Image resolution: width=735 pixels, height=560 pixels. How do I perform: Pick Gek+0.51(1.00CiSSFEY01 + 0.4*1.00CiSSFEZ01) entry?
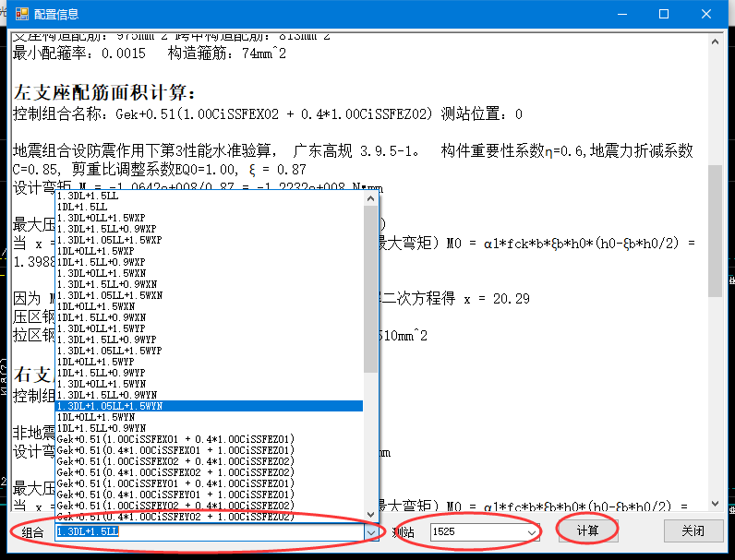tap(166, 483)
